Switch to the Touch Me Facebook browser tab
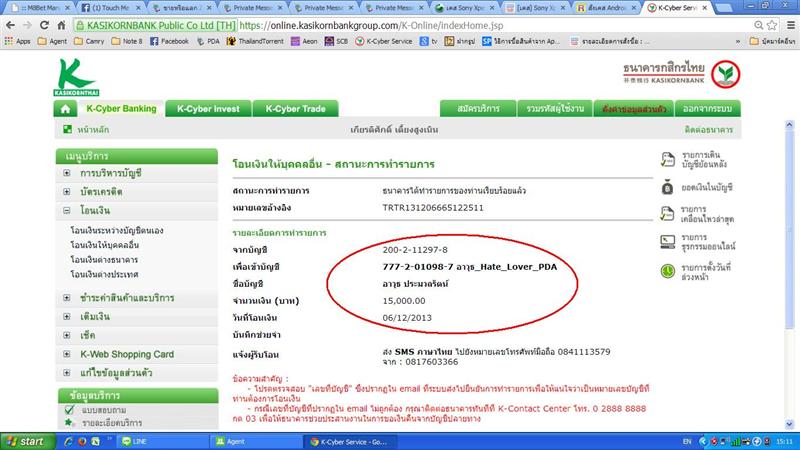This screenshot has height=450, width=800. [111, 8]
